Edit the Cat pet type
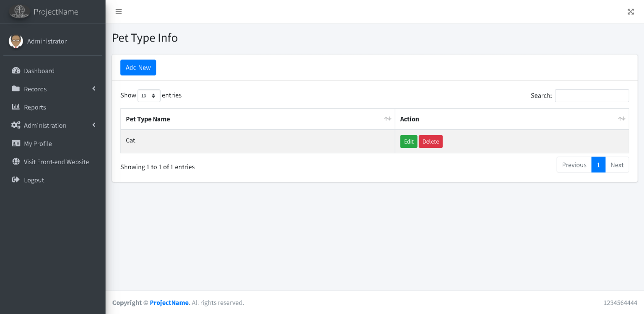This screenshot has height=314, width=644. point(408,141)
